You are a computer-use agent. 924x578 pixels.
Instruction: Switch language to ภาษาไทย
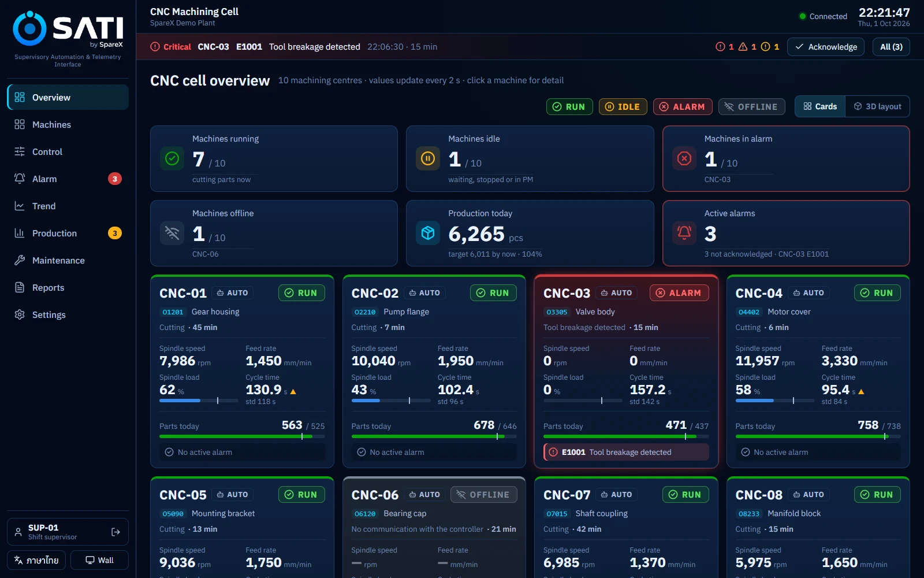36,560
